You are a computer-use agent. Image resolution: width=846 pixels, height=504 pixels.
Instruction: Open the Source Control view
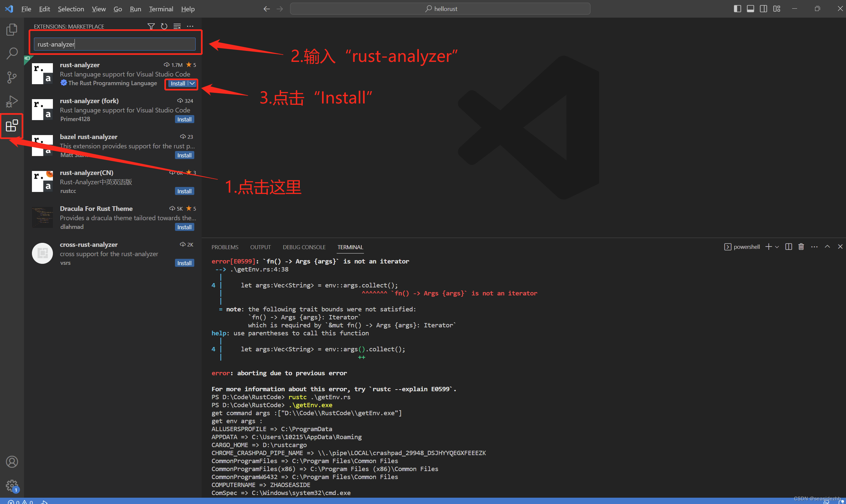(x=12, y=78)
